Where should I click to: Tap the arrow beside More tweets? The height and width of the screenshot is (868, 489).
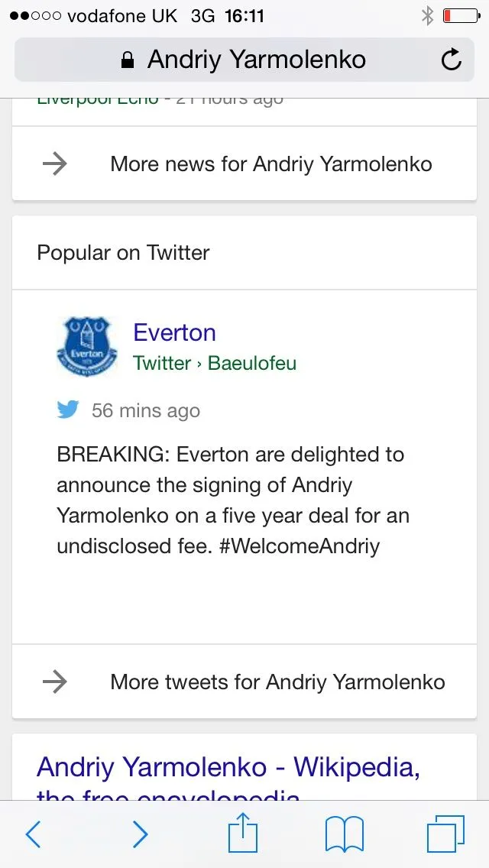click(55, 682)
